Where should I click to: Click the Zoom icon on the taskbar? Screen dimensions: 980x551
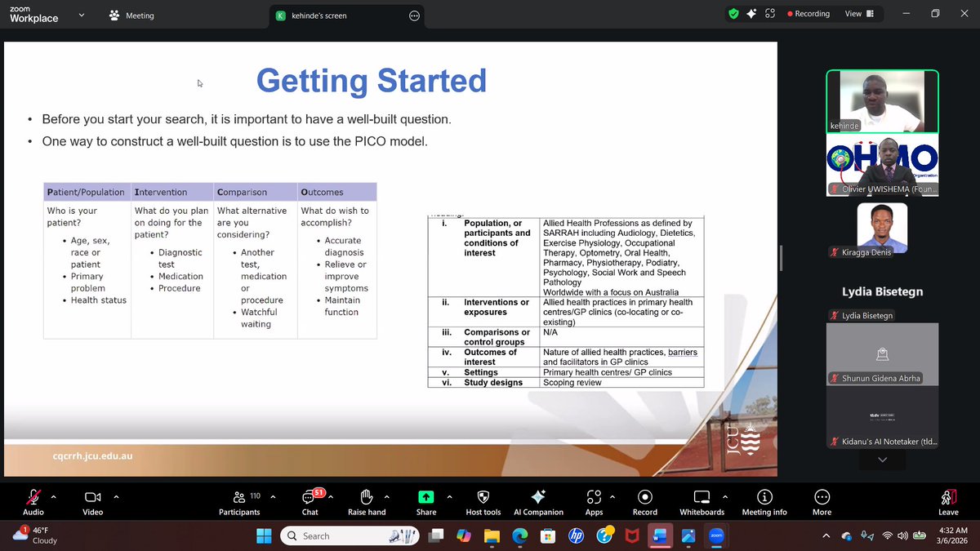pyautogui.click(x=715, y=535)
